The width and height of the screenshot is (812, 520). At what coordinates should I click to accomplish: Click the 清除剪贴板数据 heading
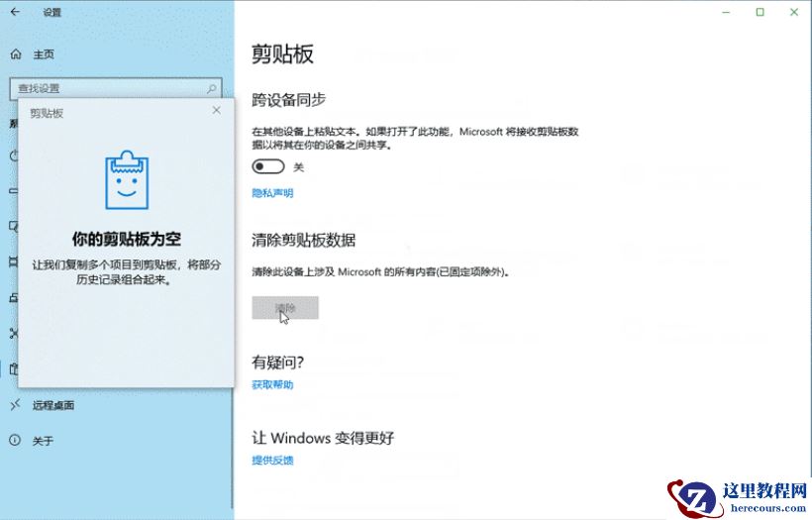click(x=303, y=241)
